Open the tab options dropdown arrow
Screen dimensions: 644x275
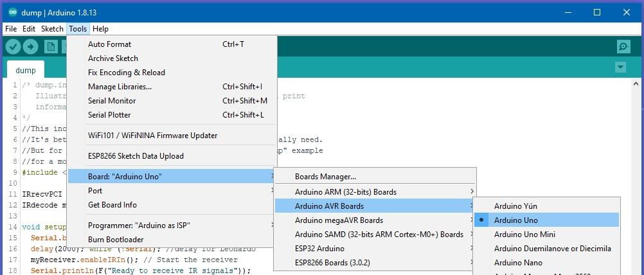tap(621, 67)
